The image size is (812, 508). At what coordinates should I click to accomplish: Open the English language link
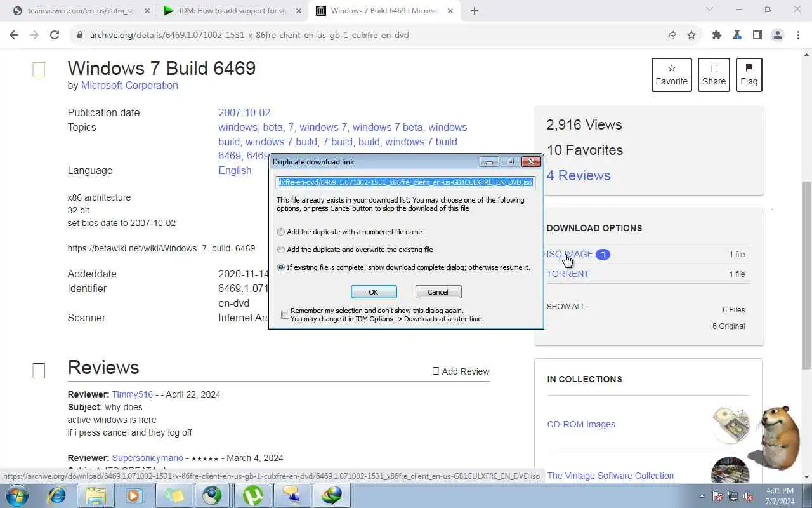(x=235, y=170)
